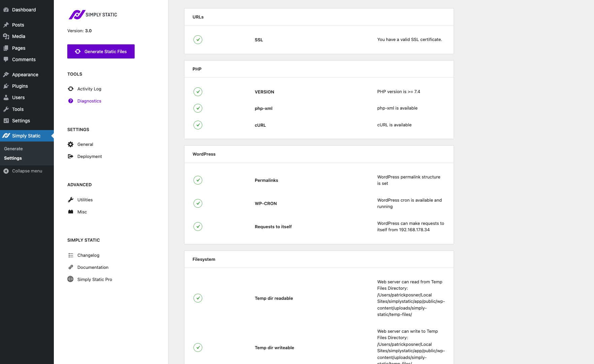Click the Posts pin icon
This screenshot has height=364, width=594.
coord(6,25)
